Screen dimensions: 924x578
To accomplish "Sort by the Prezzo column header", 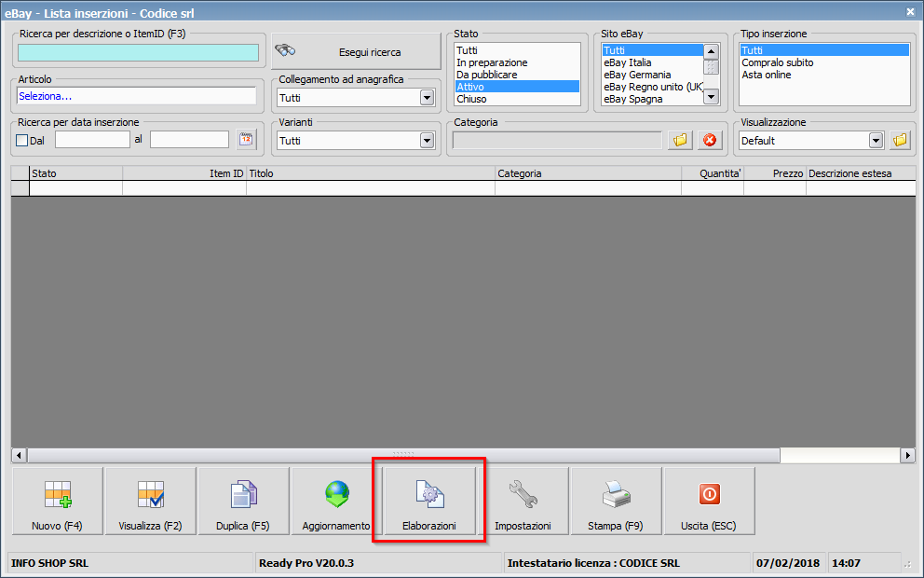I will point(775,173).
